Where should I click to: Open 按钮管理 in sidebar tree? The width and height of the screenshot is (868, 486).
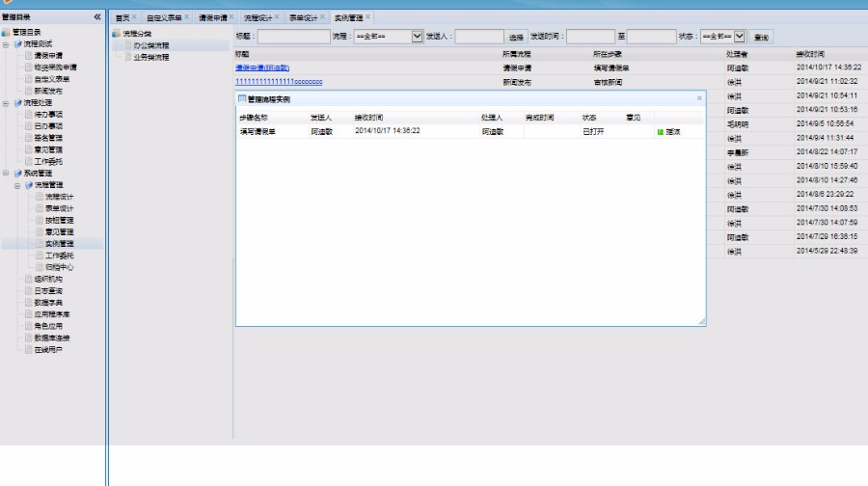click(x=59, y=220)
